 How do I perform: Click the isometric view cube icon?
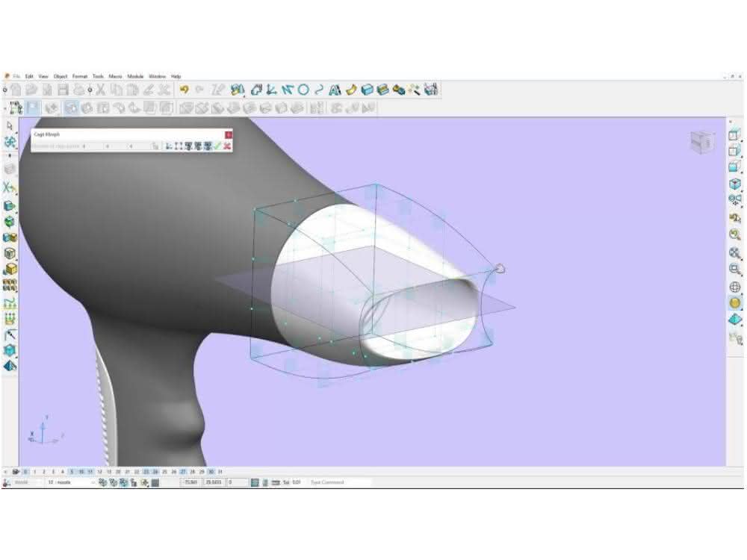point(734,184)
